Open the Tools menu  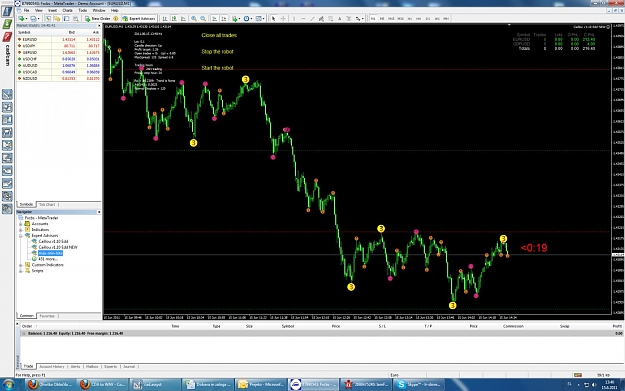pyautogui.click(x=83, y=10)
